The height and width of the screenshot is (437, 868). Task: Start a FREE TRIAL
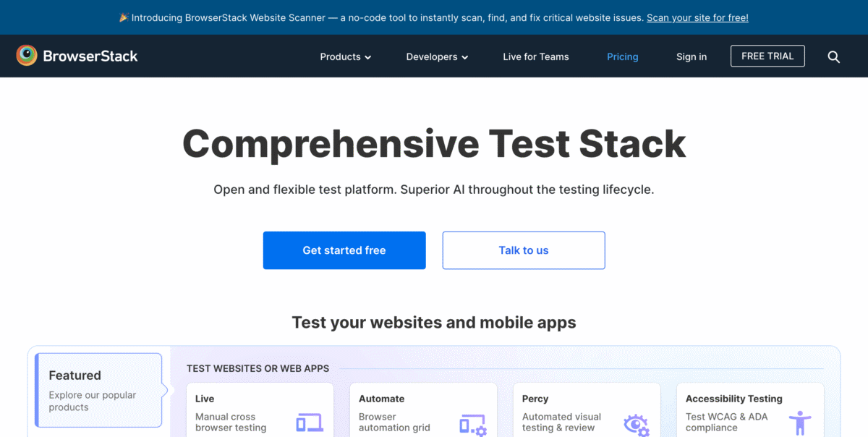point(767,56)
